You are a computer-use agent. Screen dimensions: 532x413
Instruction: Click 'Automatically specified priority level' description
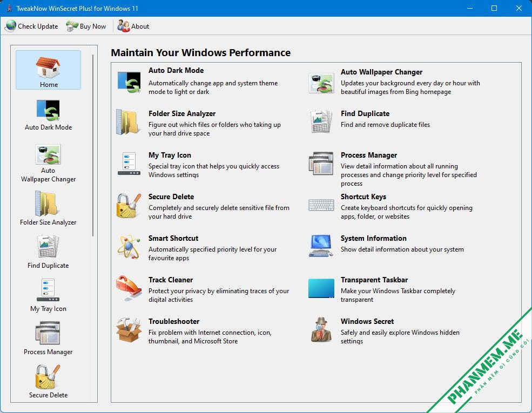pos(212,254)
